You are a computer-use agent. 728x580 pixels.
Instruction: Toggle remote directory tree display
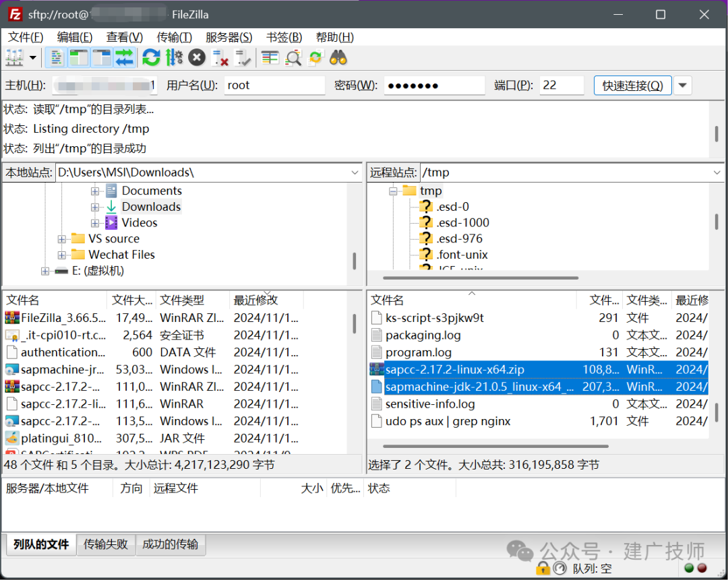click(102, 58)
